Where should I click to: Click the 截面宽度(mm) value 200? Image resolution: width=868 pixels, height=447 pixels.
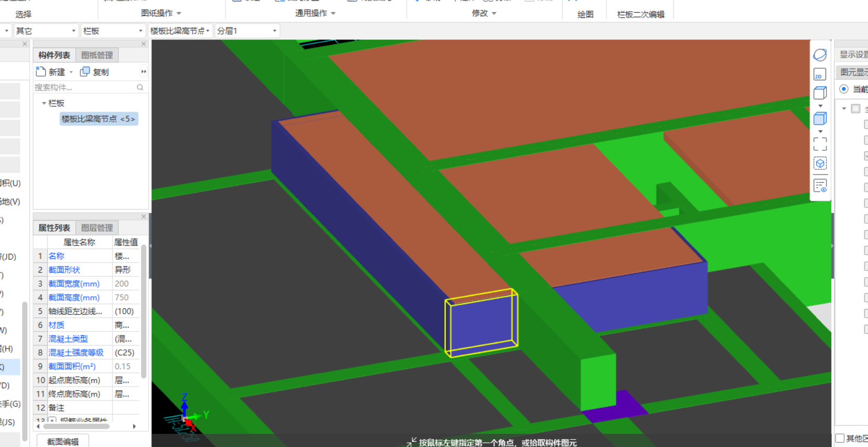122,284
